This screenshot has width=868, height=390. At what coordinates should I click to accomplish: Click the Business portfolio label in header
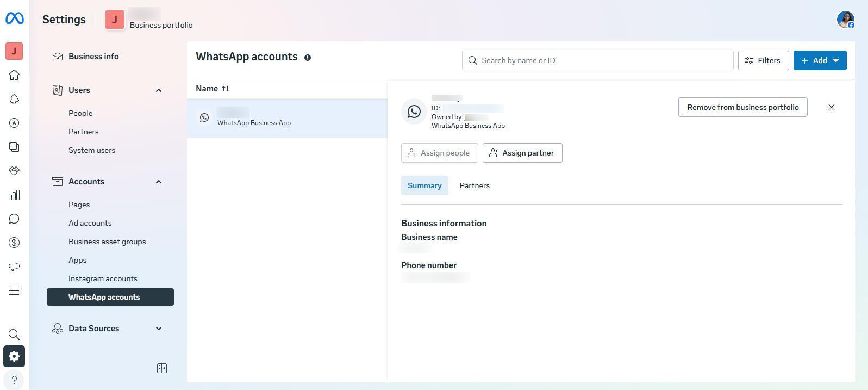[x=161, y=25]
